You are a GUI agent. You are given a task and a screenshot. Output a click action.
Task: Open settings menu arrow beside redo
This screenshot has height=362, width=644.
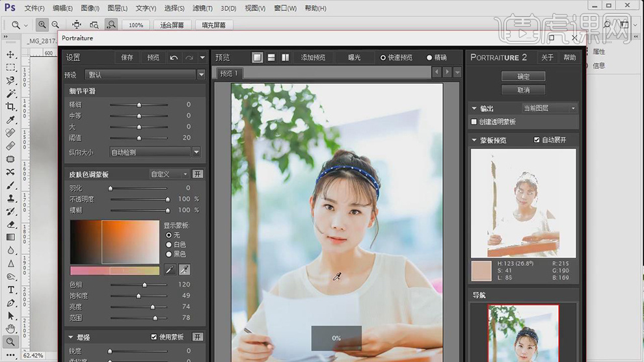click(x=202, y=57)
